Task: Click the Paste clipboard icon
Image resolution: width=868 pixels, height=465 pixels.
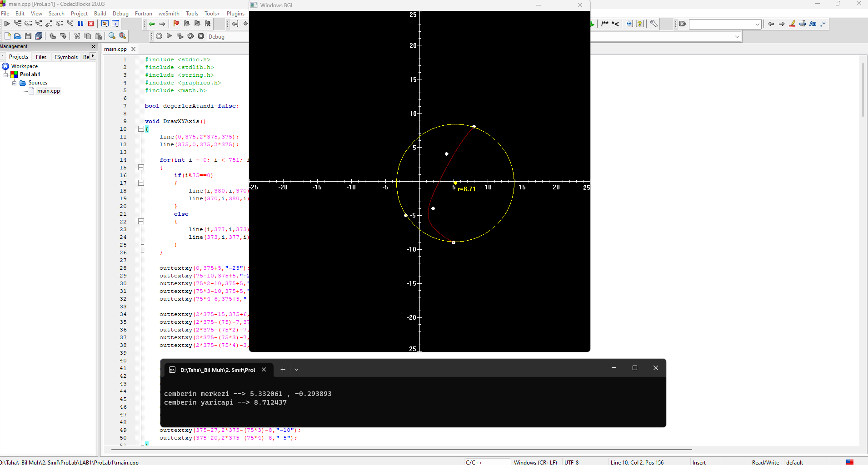Action: click(98, 36)
